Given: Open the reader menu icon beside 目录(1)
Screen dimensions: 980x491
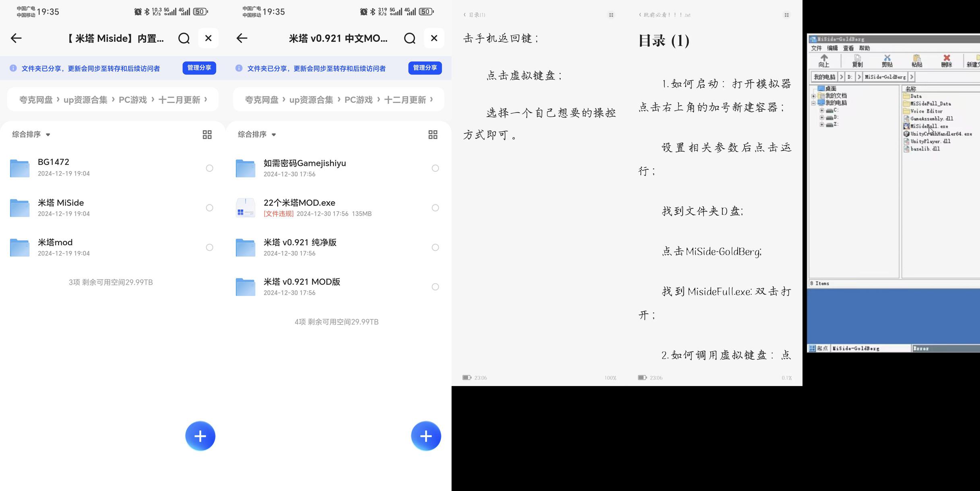Looking at the screenshot, I should click(611, 15).
